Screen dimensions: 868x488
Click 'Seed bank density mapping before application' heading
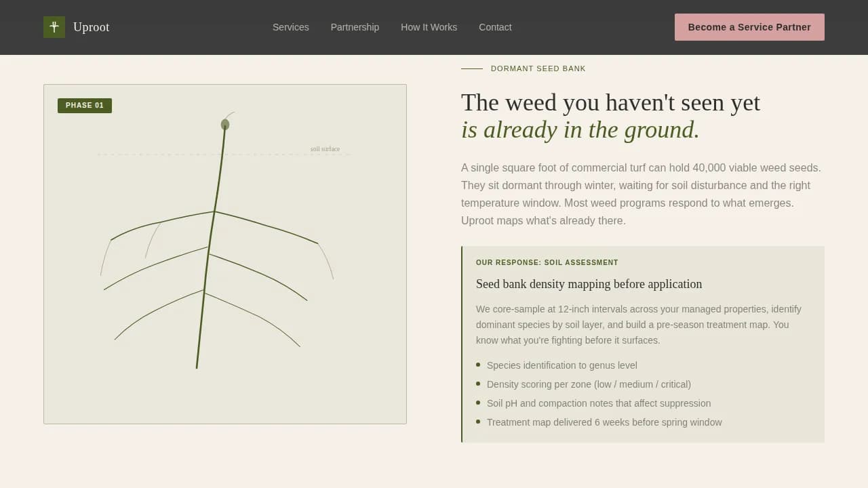coord(589,284)
